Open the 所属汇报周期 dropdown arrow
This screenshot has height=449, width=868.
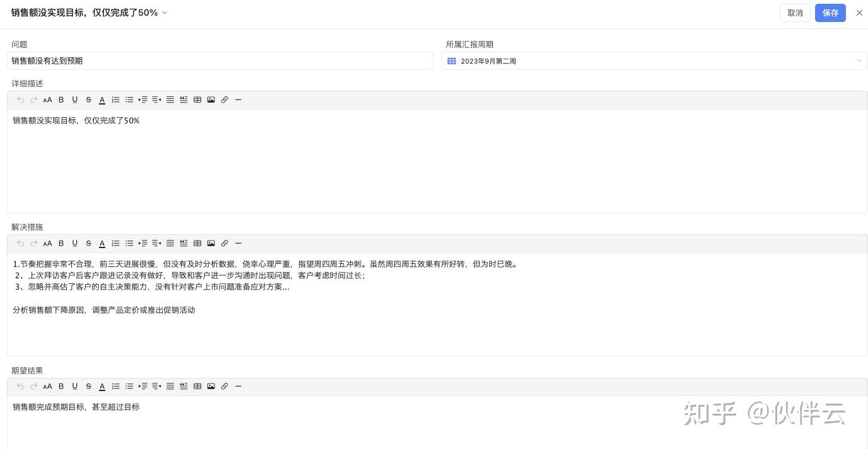[859, 61]
